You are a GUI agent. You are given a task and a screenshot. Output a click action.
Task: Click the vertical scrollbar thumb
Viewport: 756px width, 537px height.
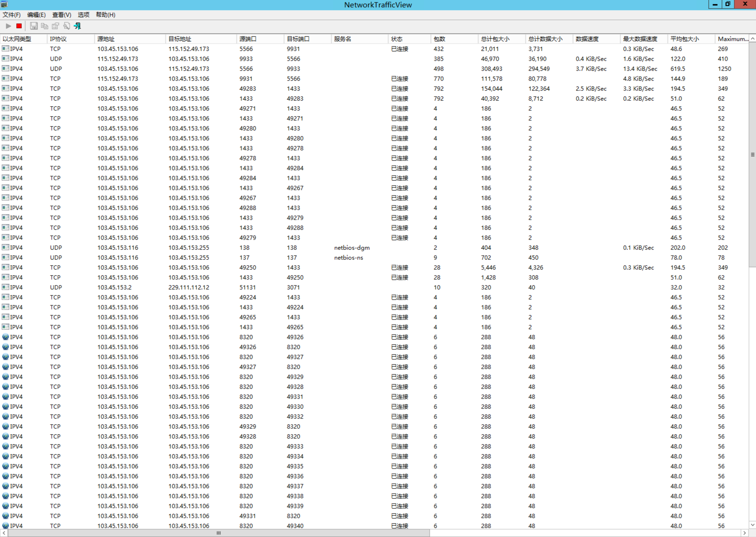752,154
